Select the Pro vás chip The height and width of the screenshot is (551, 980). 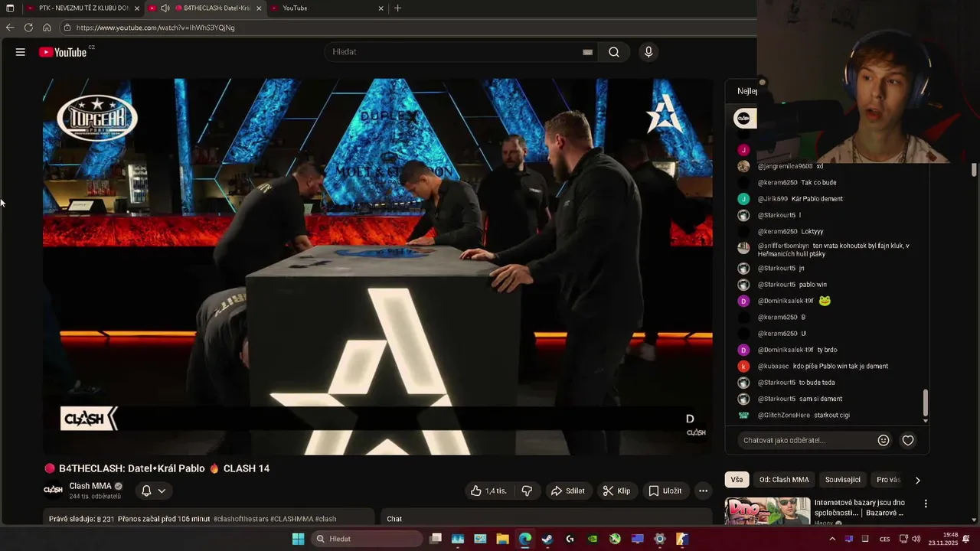889,480
